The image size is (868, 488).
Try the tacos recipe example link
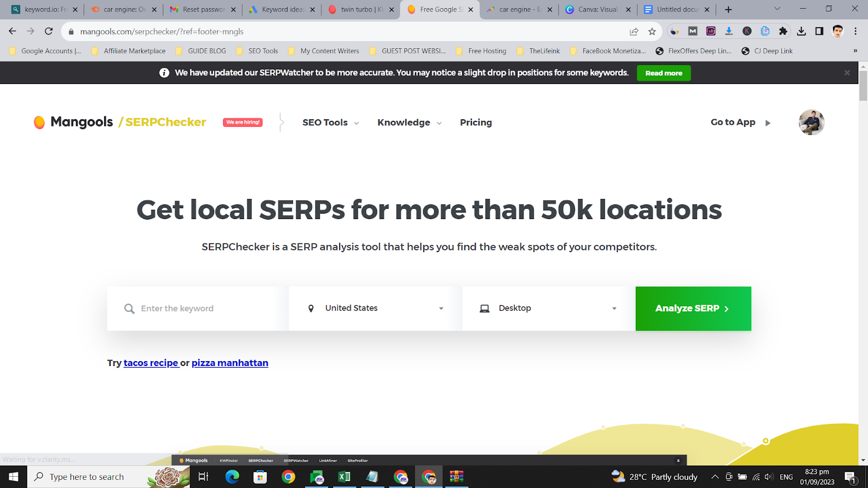(151, 363)
